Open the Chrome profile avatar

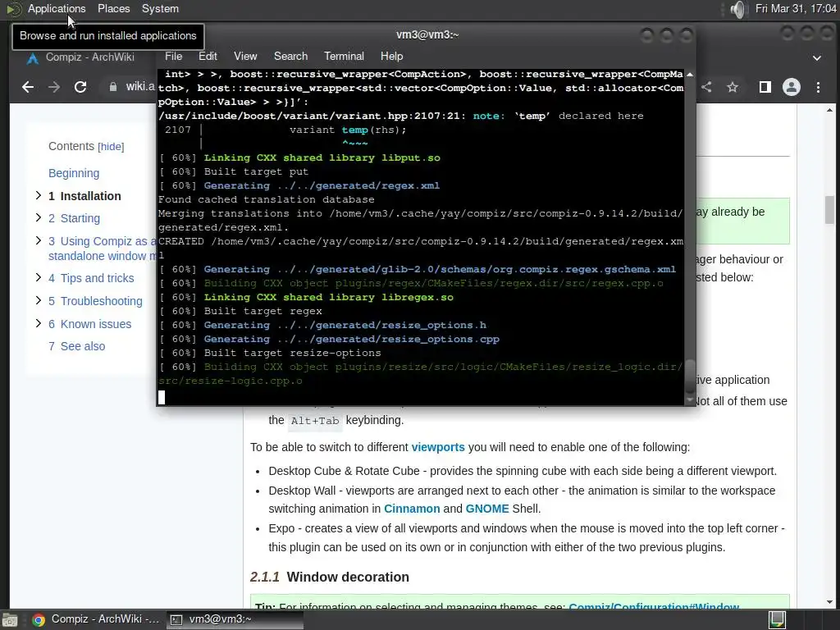[x=792, y=87]
